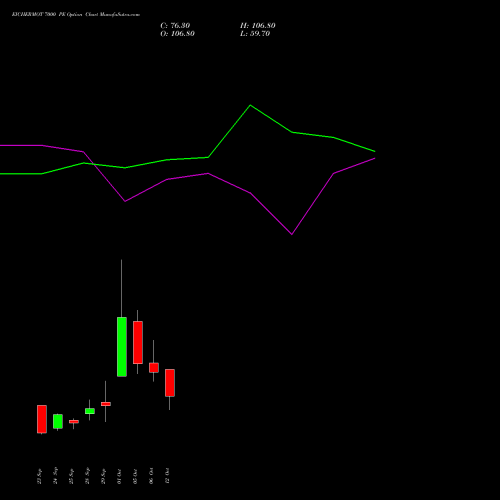Click the small red candlestick for 25 Sep
Screen dimensions: 500x500
click(x=74, y=422)
